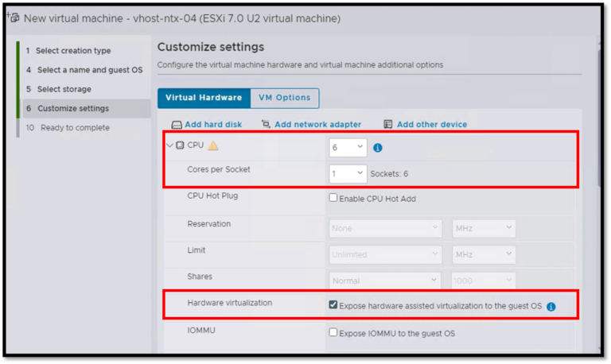Screen dimensions: 611x364
Task: Click the hardware virtualization info icon
Action: point(551,306)
